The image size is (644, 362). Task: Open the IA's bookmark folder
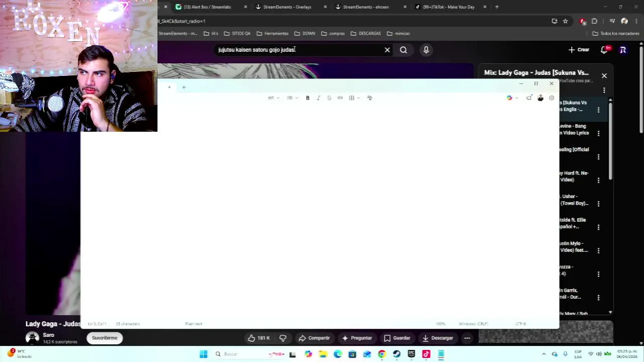click(x=211, y=34)
